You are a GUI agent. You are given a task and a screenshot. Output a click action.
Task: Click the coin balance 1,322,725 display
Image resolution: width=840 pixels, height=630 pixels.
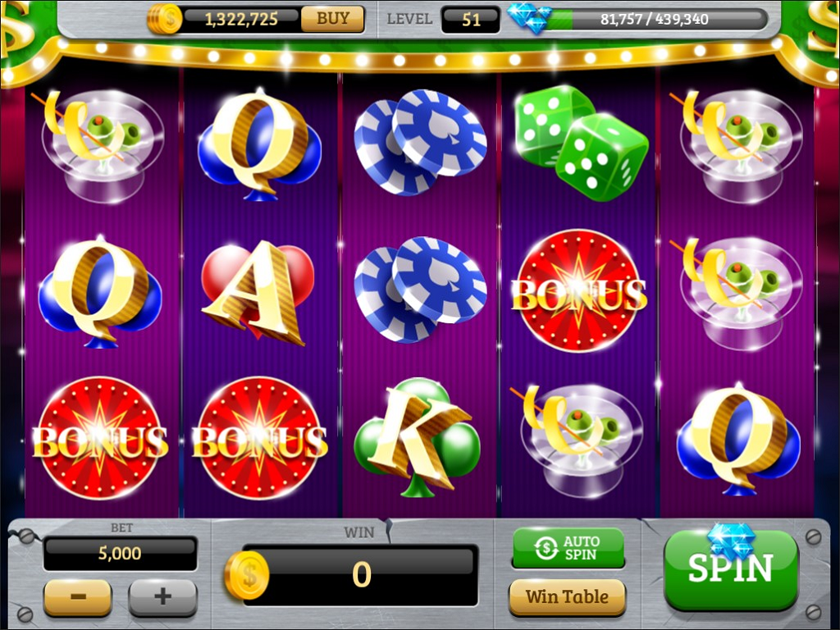(241, 20)
